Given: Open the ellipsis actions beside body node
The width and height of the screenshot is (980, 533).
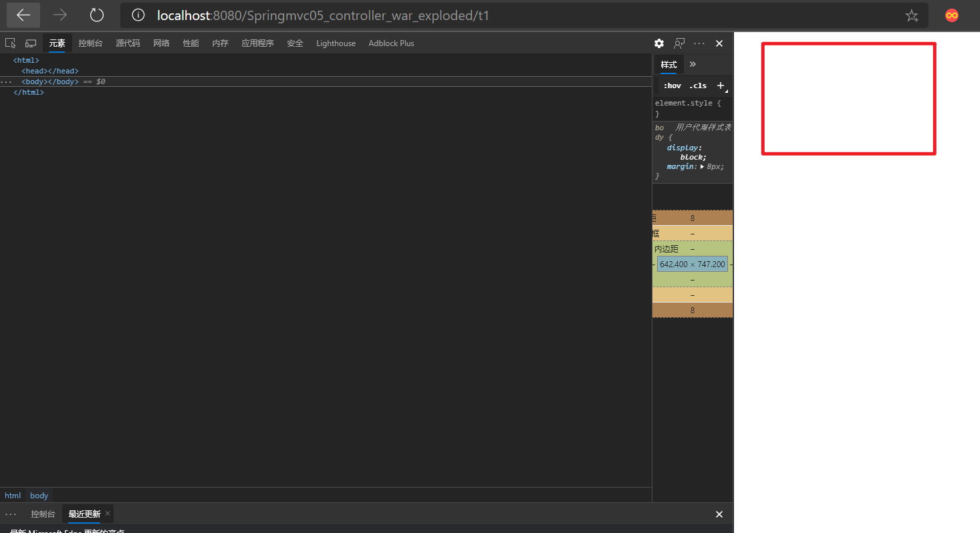Looking at the screenshot, I should [x=6, y=81].
